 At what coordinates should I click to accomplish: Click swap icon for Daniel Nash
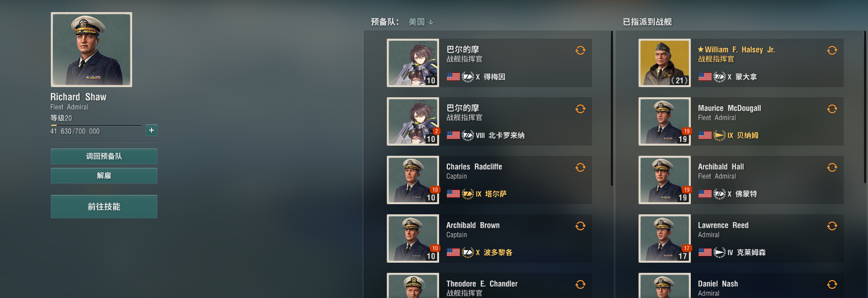pos(832,284)
